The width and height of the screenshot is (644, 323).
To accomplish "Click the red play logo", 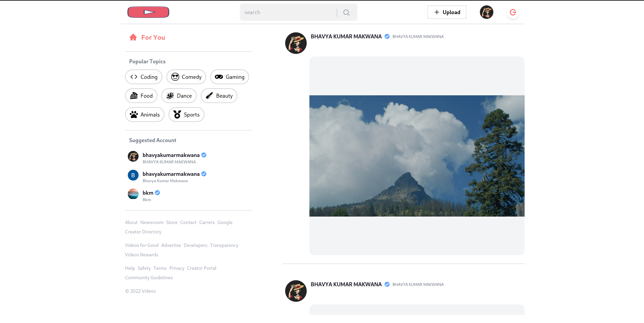I will pos(148,12).
